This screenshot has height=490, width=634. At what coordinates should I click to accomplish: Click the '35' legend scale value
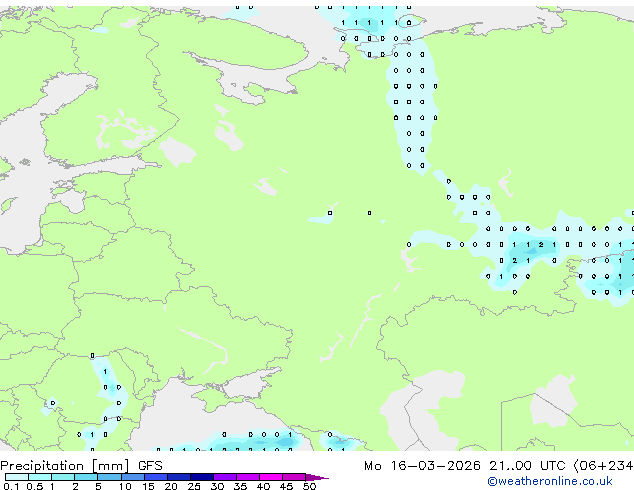[x=240, y=486]
